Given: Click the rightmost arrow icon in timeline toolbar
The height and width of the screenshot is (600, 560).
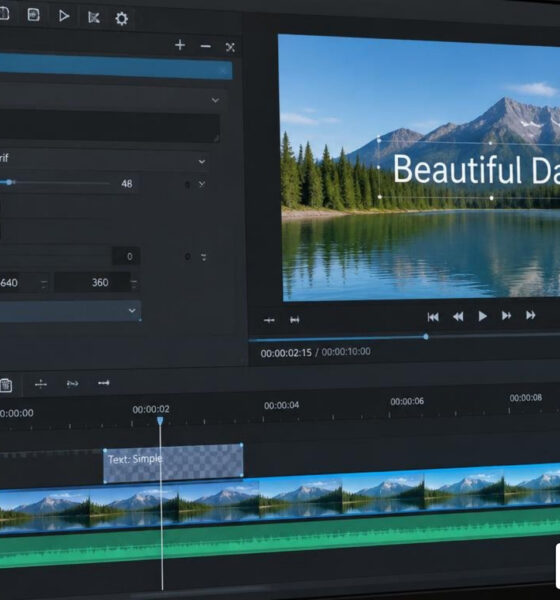Looking at the screenshot, I should click(104, 383).
